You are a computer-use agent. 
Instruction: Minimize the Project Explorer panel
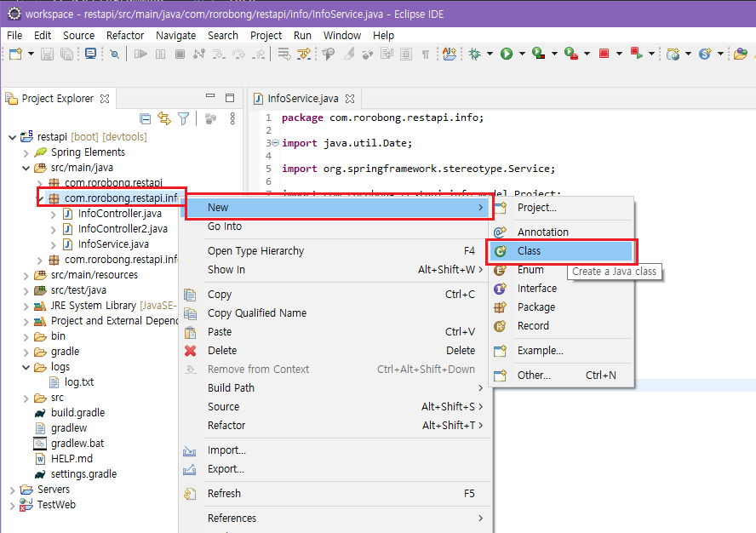click(210, 96)
